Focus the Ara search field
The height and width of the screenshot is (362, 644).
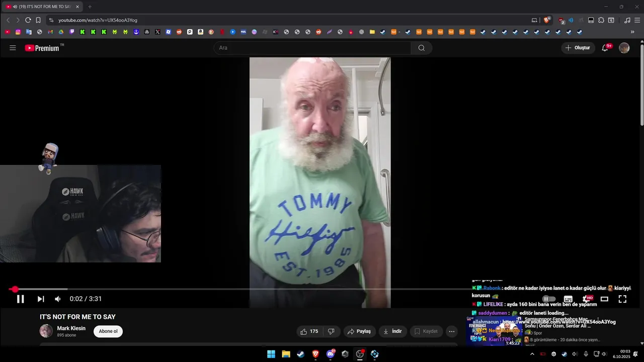coord(312,48)
